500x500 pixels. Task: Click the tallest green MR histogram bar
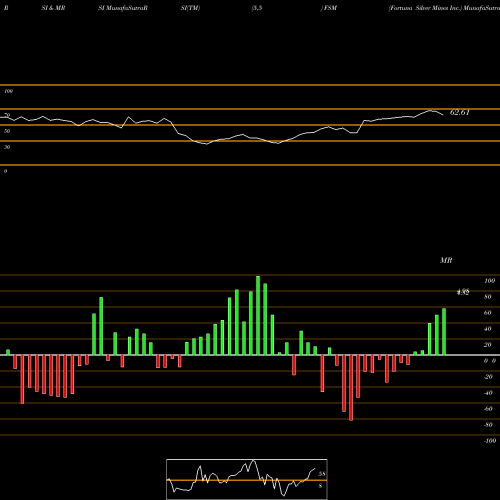[258, 315]
